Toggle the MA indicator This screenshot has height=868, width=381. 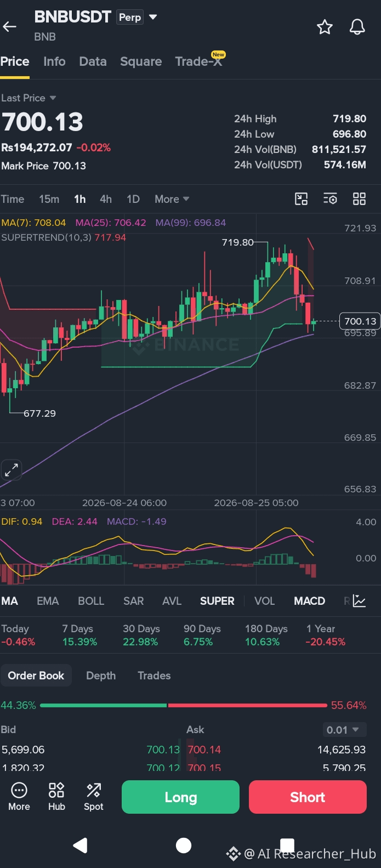click(x=9, y=601)
